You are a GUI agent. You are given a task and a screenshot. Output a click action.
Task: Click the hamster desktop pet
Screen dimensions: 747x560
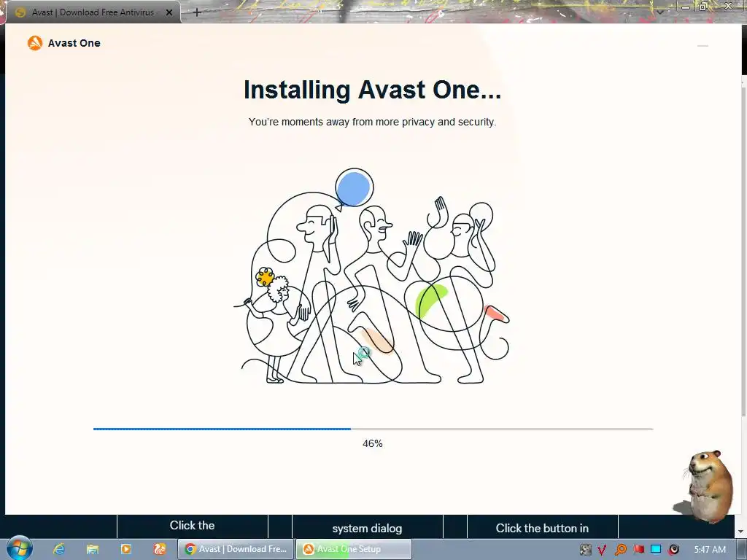pos(706,486)
